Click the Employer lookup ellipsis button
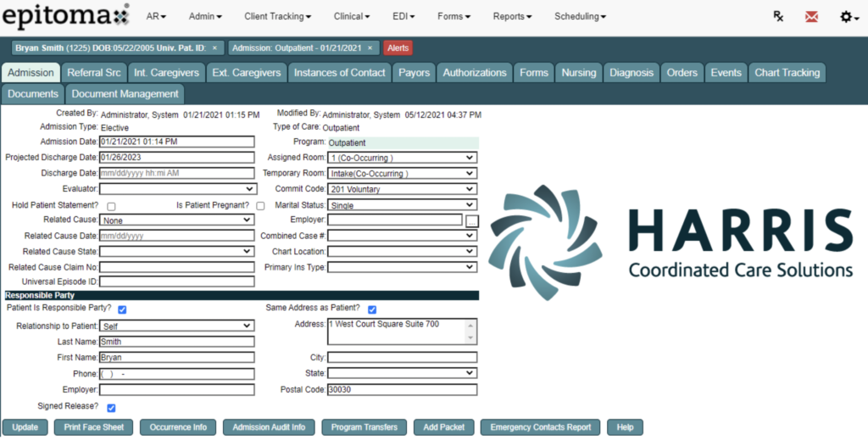The width and height of the screenshot is (868, 440). pyautogui.click(x=471, y=221)
